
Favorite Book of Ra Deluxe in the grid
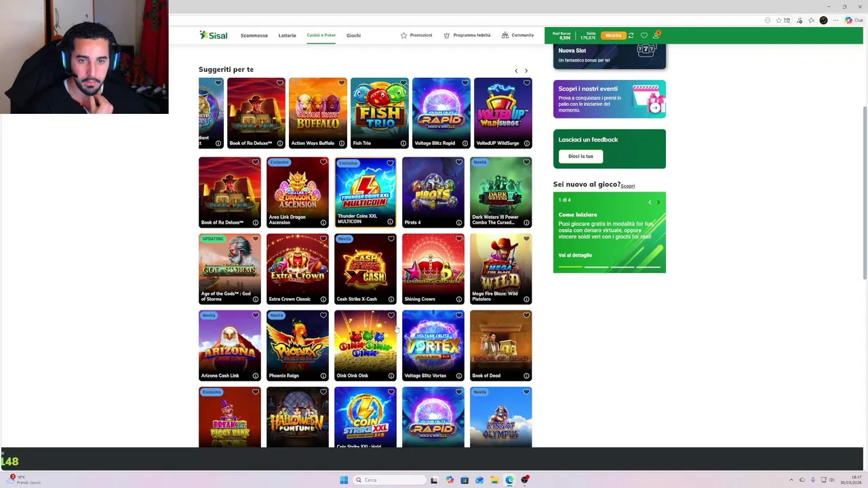click(x=255, y=162)
